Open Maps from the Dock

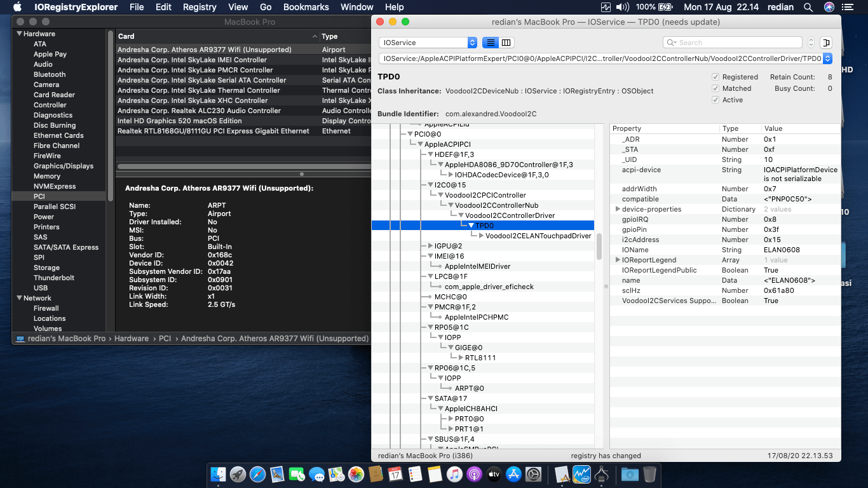336,474
